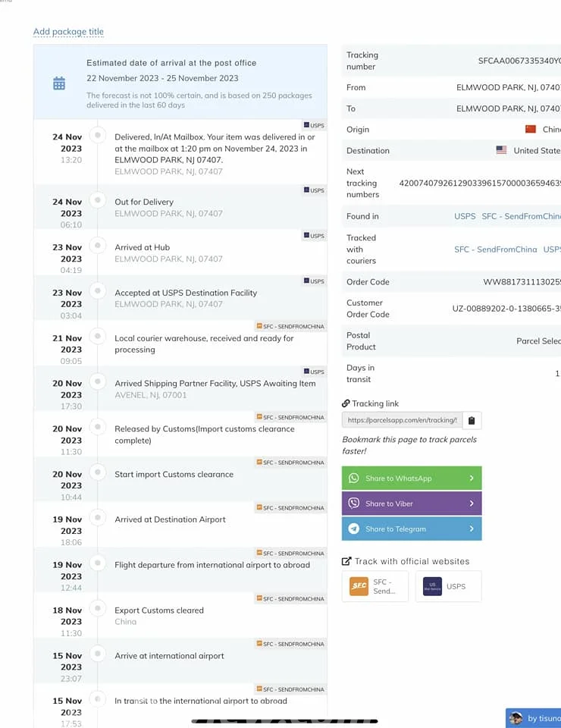Screen dimensions: 561x728
Task: Click the USPS logo icon
Action: click(x=432, y=586)
